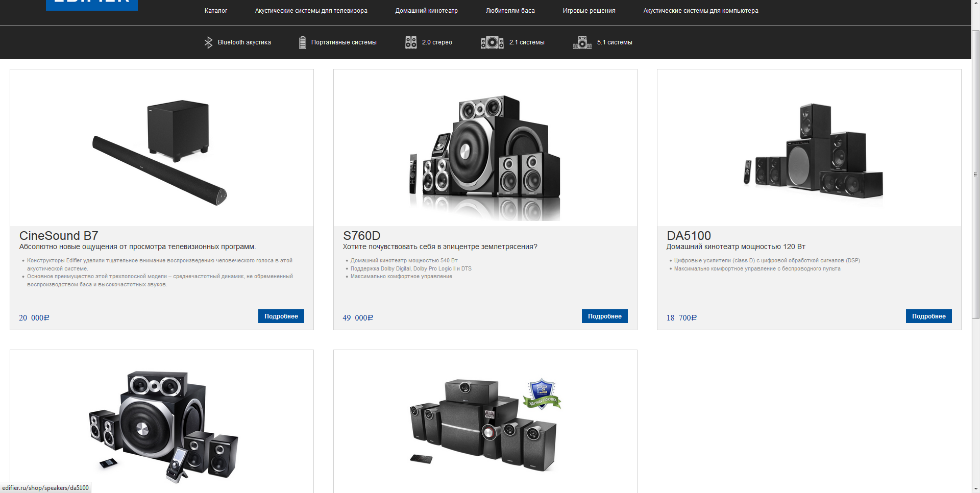Image resolution: width=980 pixels, height=493 pixels.
Task: Click the bullet 'Максимально комфортное управление с беспроводного пульта'
Action: [x=757, y=269]
